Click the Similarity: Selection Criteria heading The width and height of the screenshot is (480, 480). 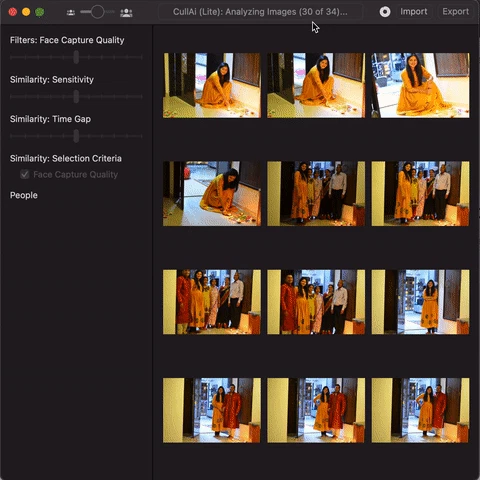coord(66,158)
